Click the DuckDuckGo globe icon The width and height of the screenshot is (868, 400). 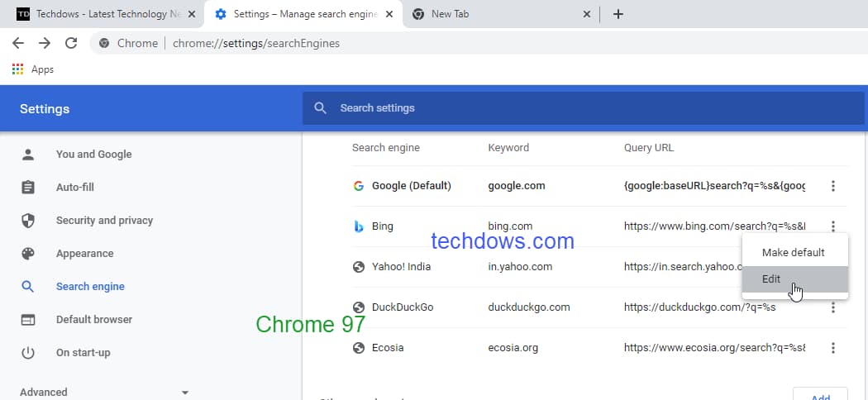click(359, 307)
